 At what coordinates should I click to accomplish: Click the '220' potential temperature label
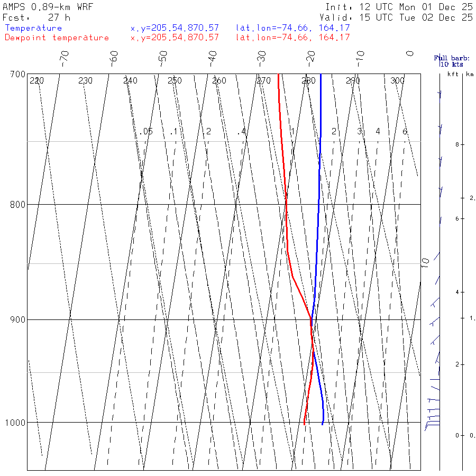(x=36, y=80)
